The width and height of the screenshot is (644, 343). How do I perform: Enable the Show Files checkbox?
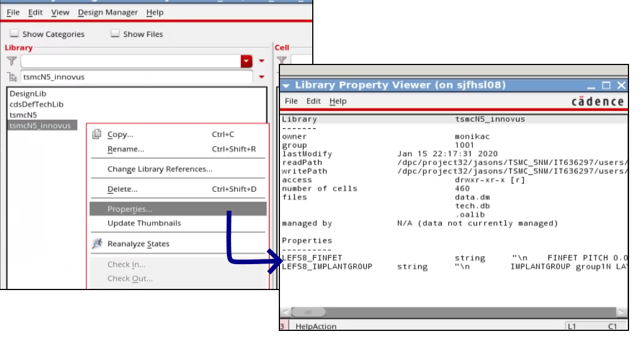(x=115, y=33)
